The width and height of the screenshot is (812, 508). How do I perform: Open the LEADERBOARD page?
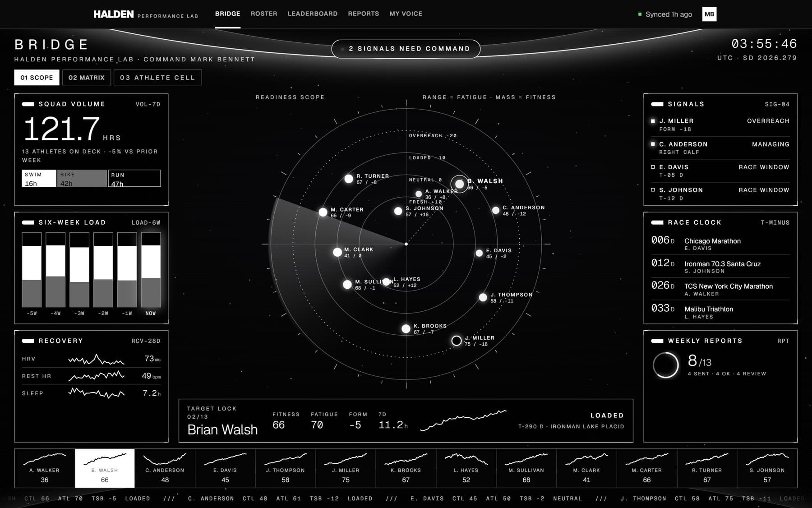313,14
